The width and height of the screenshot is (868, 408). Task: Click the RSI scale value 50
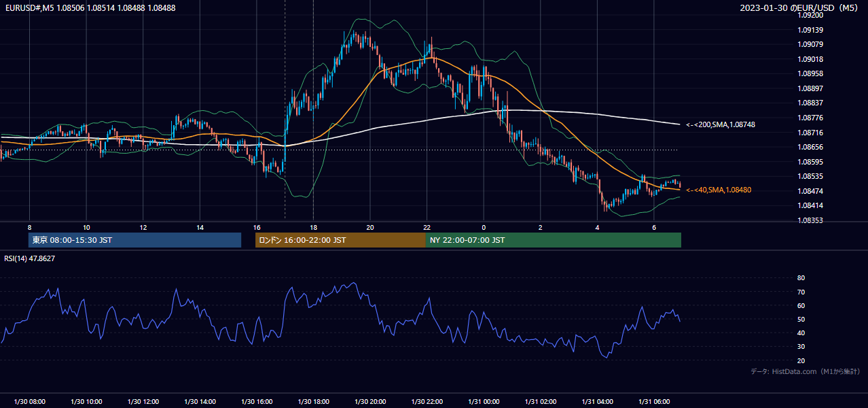tap(801, 319)
